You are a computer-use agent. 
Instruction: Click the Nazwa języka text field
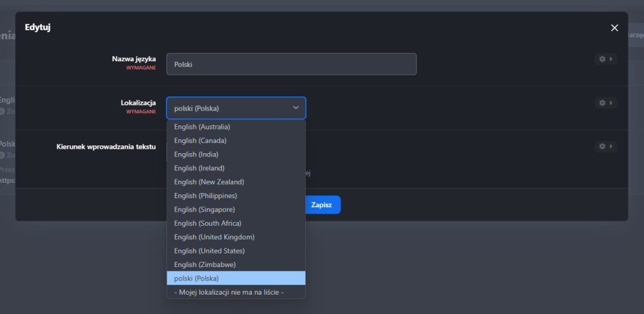click(x=291, y=64)
